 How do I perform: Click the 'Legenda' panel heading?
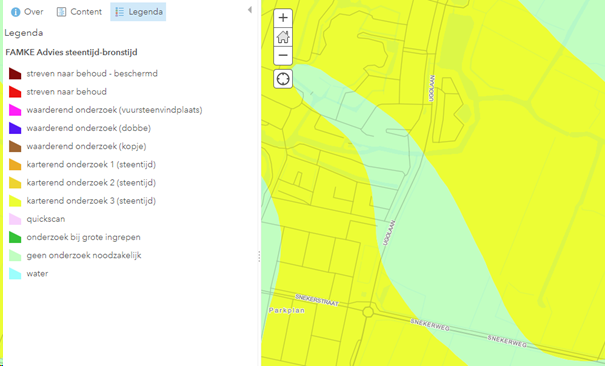(24, 33)
